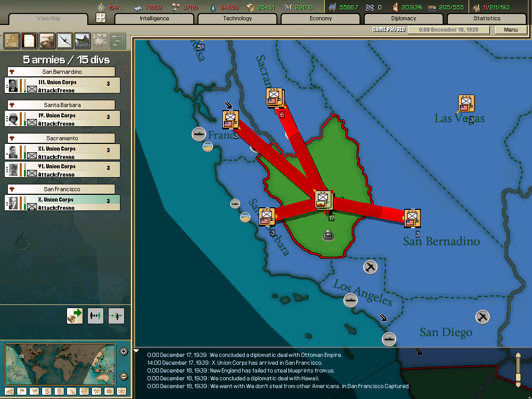Open the Menu in the top right
The height and width of the screenshot is (399, 532).
(x=511, y=30)
